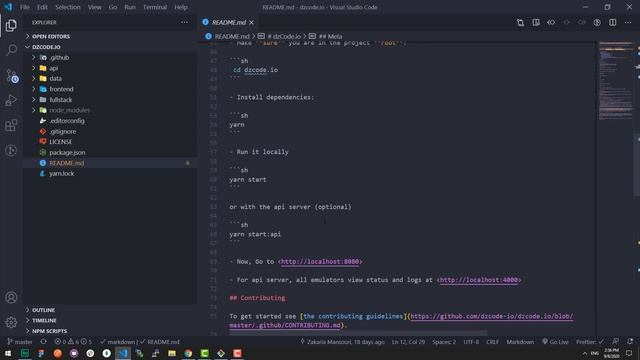
Task: Click the Prettier status indicator
Action: tap(589, 342)
